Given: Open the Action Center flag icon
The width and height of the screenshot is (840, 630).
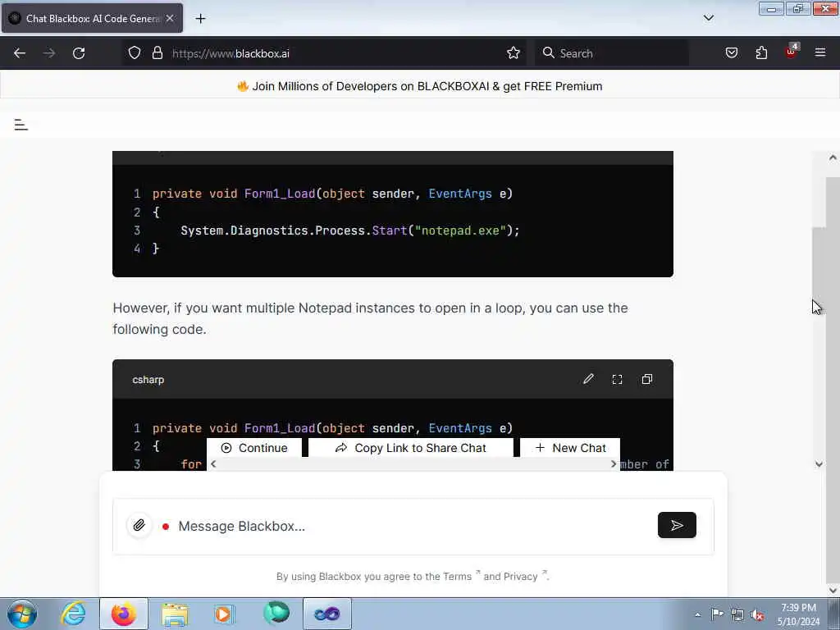Looking at the screenshot, I should point(717,614).
